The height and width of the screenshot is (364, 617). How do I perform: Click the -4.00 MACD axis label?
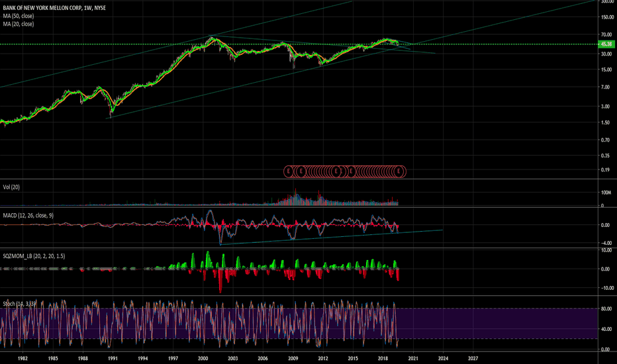tap(606, 243)
